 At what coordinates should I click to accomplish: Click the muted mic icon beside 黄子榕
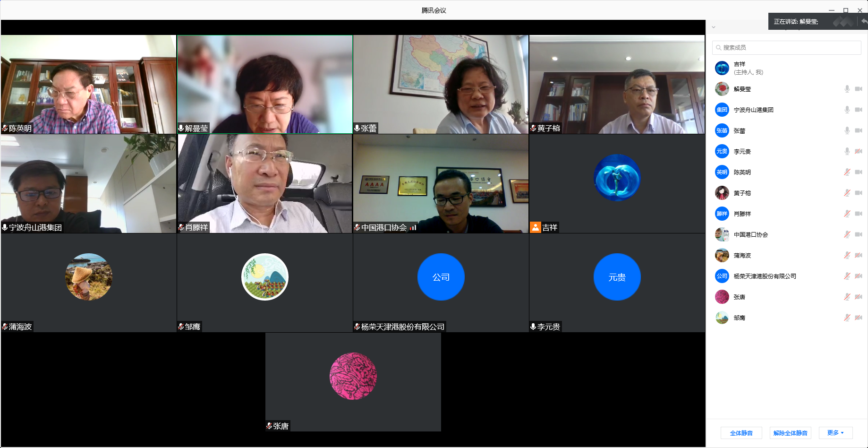pos(847,193)
